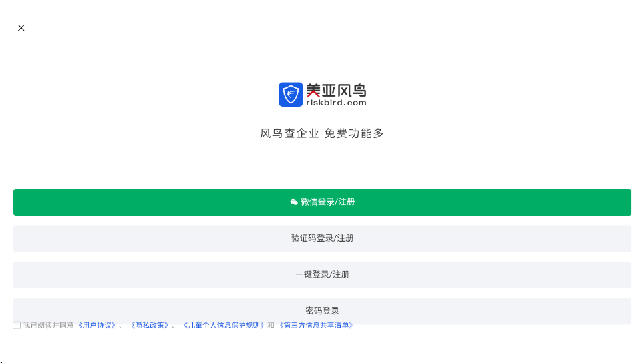Click the Riskbird shield logo icon

pyautogui.click(x=291, y=94)
